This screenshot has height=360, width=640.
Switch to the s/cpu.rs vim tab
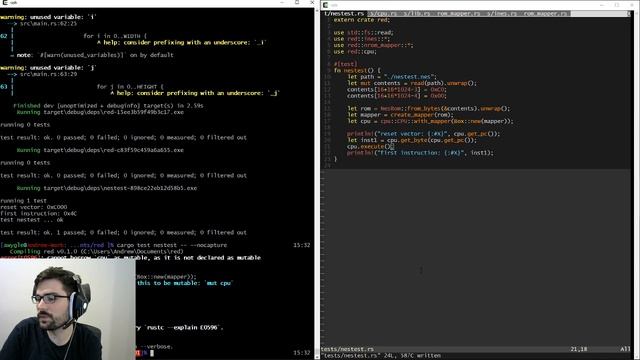(382, 13)
